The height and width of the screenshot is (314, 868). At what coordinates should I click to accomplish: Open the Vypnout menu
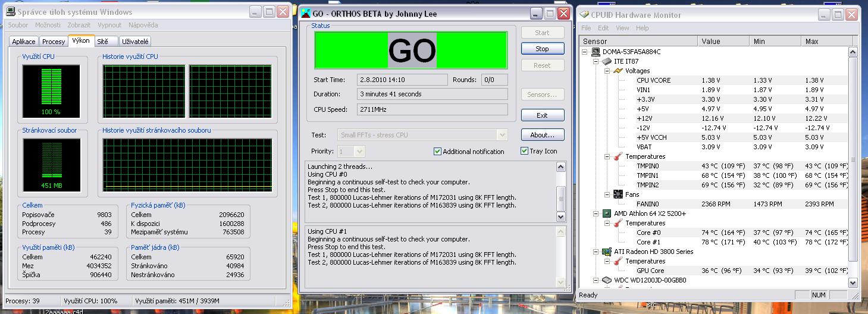click(109, 25)
